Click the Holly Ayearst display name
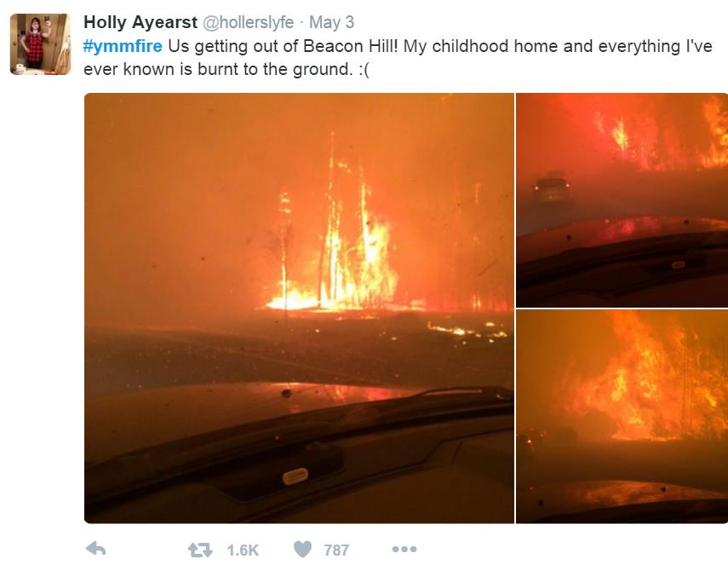 click(x=140, y=22)
